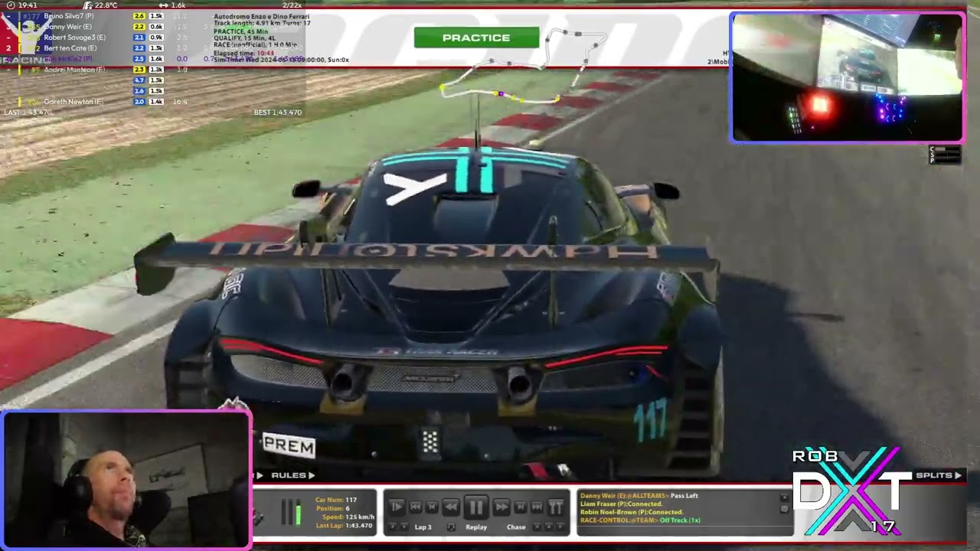Image resolution: width=980 pixels, height=551 pixels.
Task: Click the Speed 125 km/h readout
Action: (x=348, y=517)
